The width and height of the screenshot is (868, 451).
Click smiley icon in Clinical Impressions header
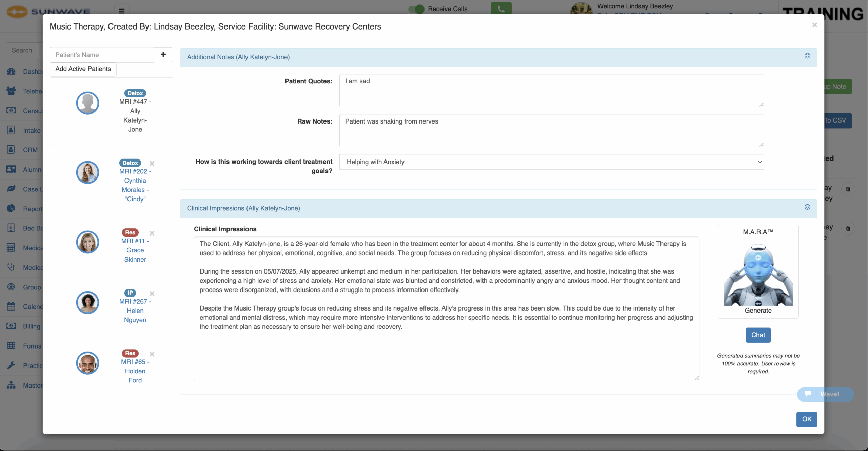807,207
